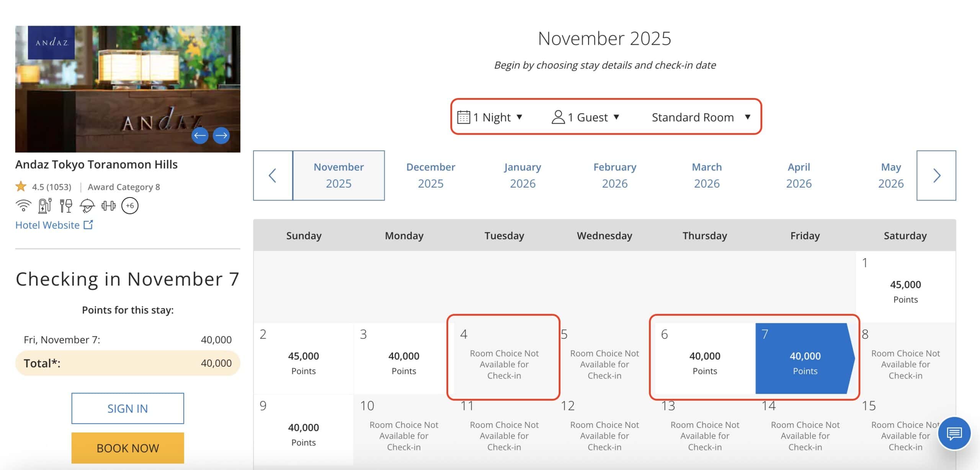
Task: Select the fitness dumbbell amenity icon
Action: click(109, 206)
